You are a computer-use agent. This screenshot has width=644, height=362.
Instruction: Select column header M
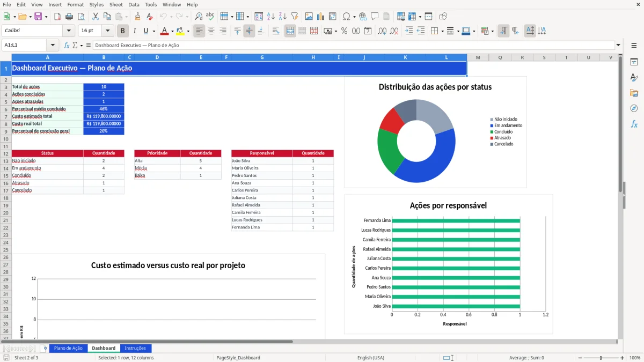coord(478,57)
